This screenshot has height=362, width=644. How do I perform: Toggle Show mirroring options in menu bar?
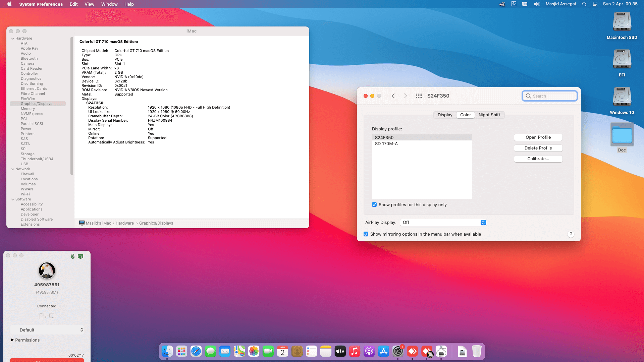coord(366,234)
